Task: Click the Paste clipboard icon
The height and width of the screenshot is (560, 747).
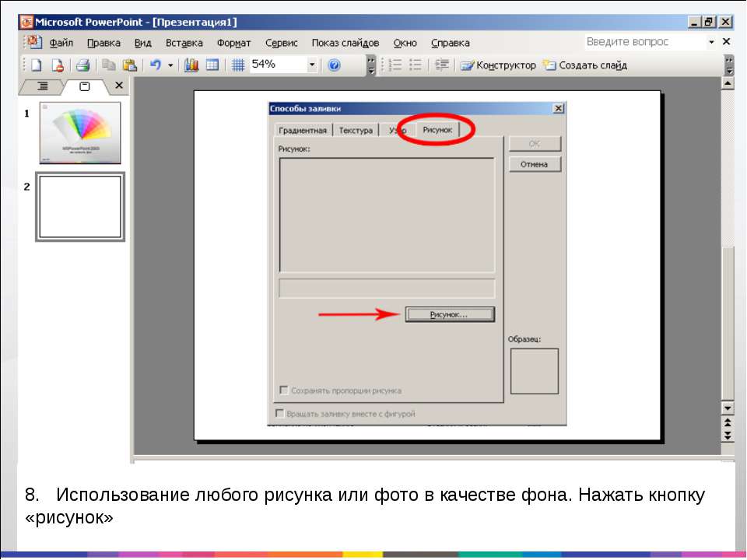Action: [x=129, y=65]
